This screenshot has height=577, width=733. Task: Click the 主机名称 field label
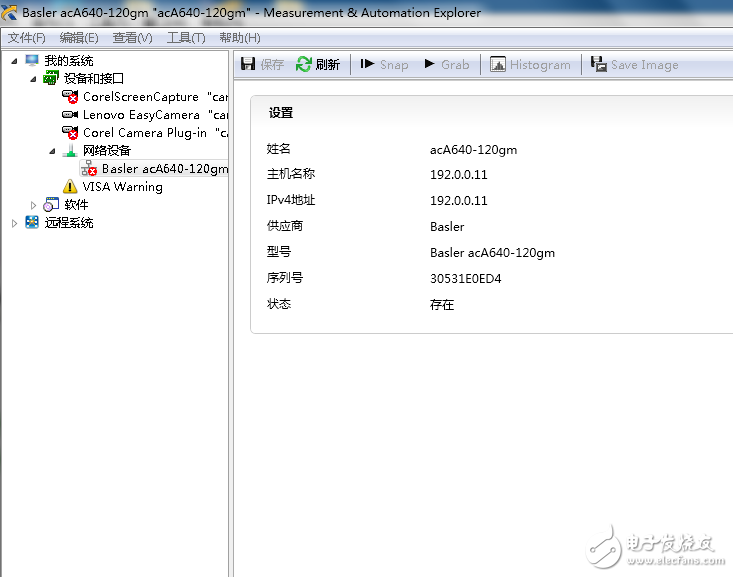(291, 174)
